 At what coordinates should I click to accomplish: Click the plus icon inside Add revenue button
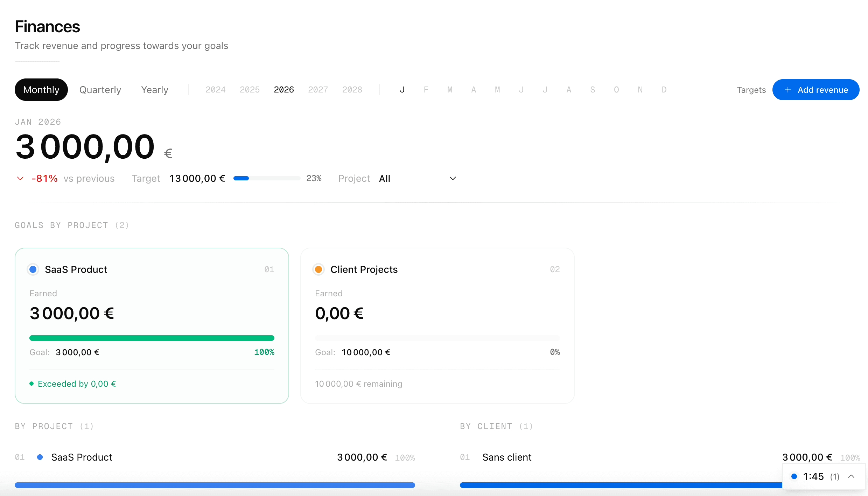click(787, 90)
